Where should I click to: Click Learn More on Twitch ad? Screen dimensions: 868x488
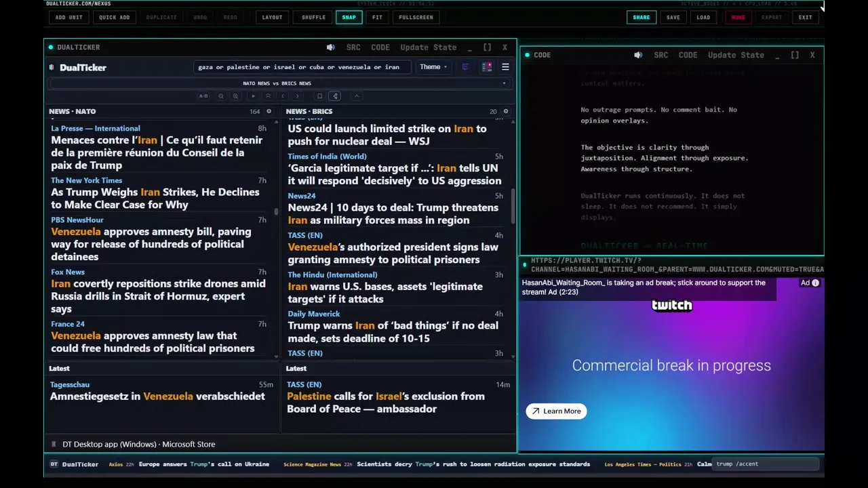556,411
